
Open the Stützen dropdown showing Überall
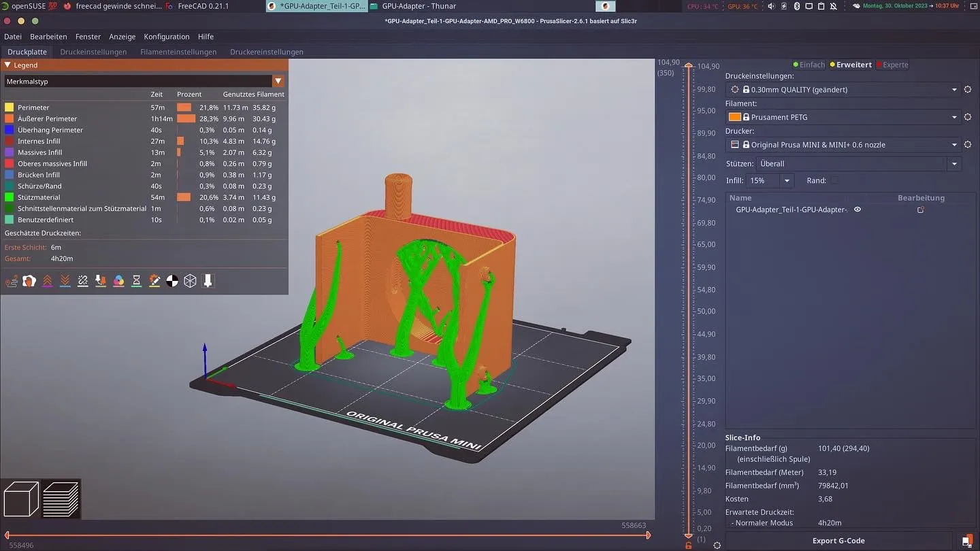pyautogui.click(x=954, y=164)
